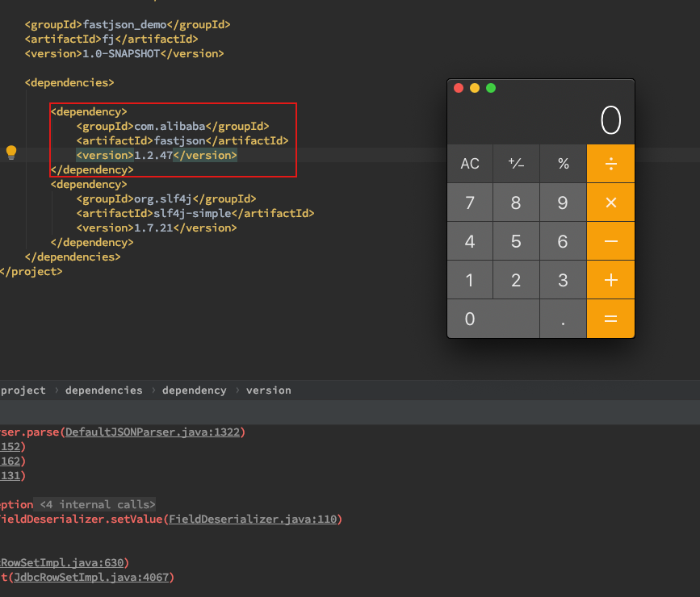Click the 3 key on Calculator

564,280
